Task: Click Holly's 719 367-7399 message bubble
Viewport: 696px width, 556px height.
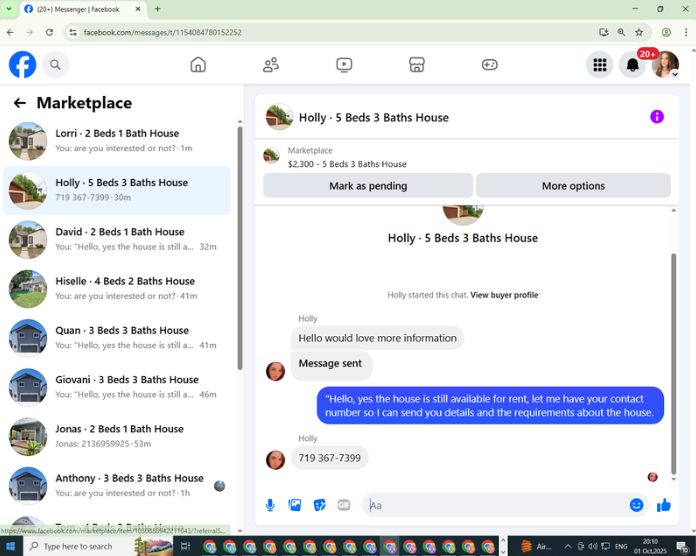Action: point(329,458)
